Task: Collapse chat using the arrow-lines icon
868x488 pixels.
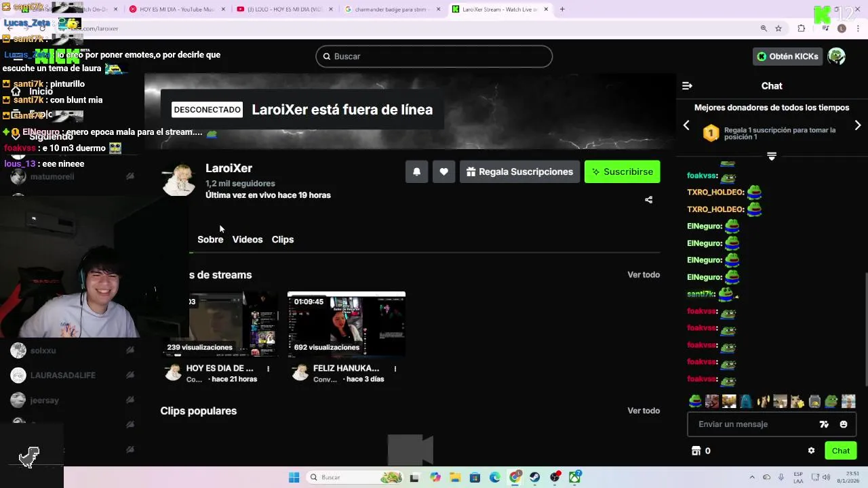Action: point(687,85)
